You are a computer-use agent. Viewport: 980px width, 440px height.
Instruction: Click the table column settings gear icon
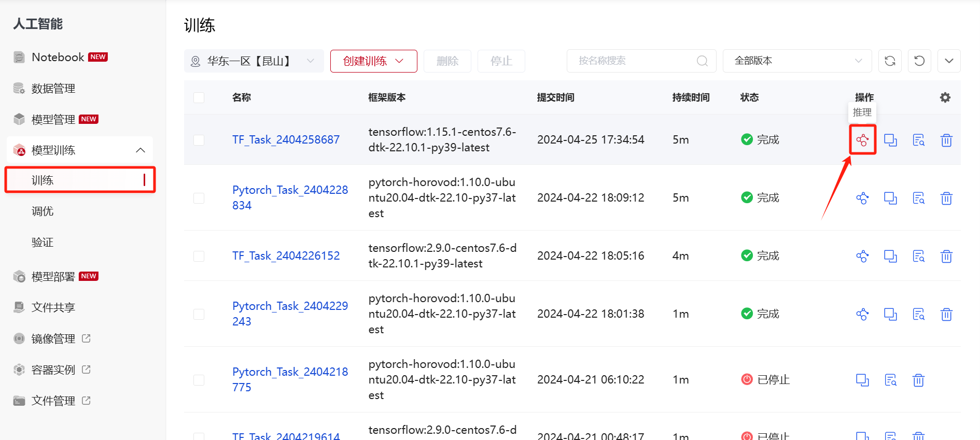[945, 97]
